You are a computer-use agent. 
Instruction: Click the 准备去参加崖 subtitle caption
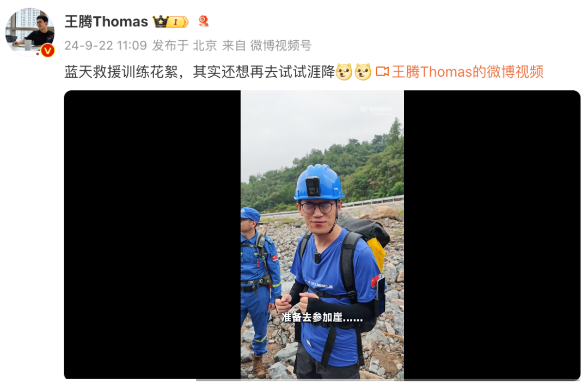click(322, 318)
